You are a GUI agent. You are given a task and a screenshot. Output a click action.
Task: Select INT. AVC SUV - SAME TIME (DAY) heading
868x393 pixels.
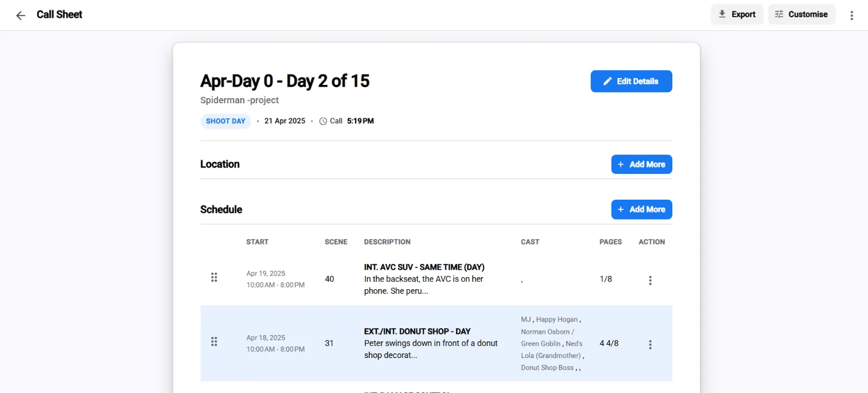tap(424, 267)
